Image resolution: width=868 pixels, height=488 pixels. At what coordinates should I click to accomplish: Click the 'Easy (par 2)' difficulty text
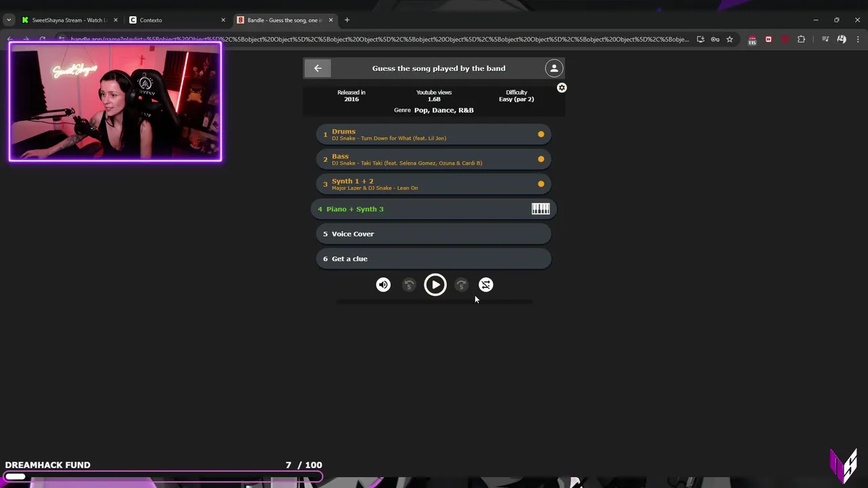click(516, 99)
